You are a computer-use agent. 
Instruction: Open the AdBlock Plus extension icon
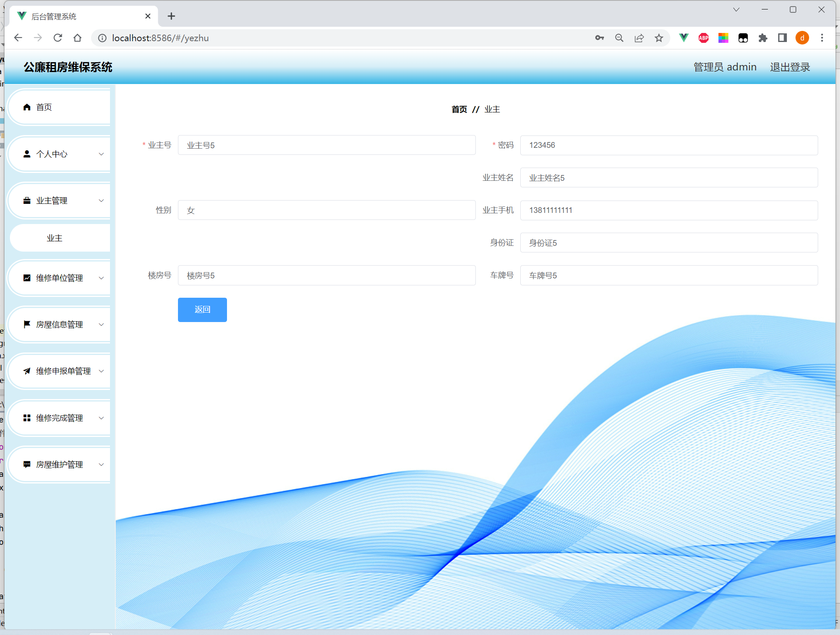click(703, 38)
